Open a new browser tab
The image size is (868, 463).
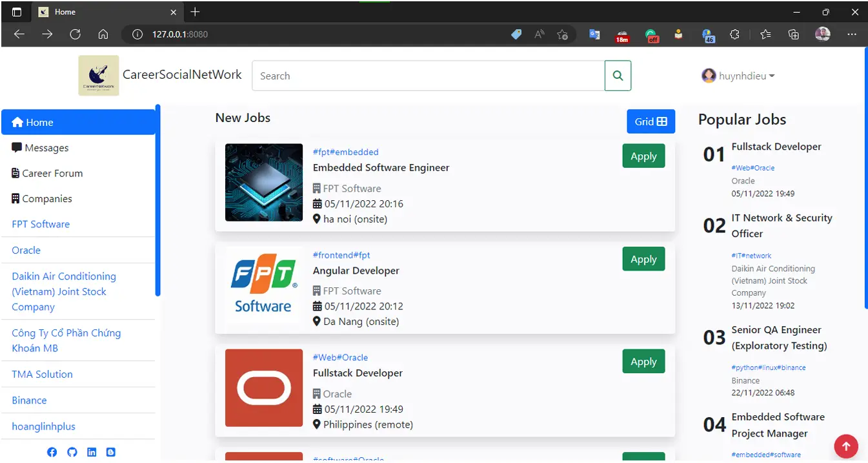(x=195, y=12)
